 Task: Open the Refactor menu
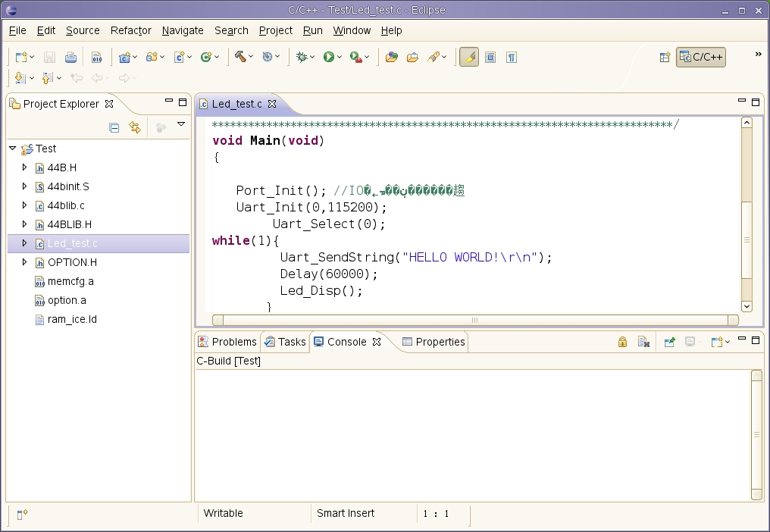pos(130,30)
